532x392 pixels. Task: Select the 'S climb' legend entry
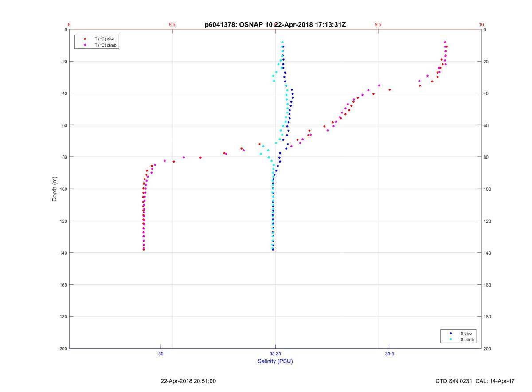(467, 340)
